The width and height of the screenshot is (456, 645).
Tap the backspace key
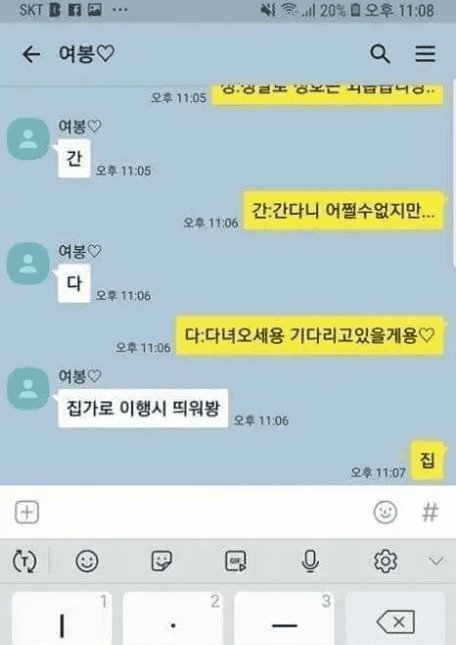click(x=395, y=619)
